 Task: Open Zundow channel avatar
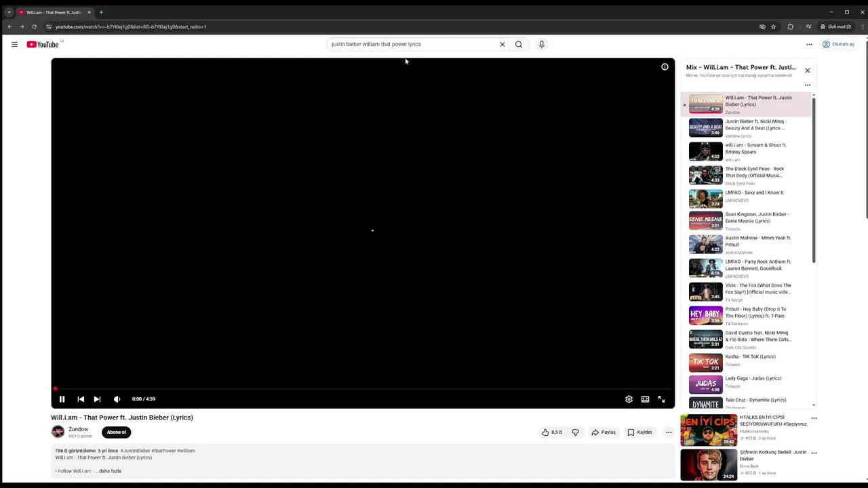[x=58, y=432]
